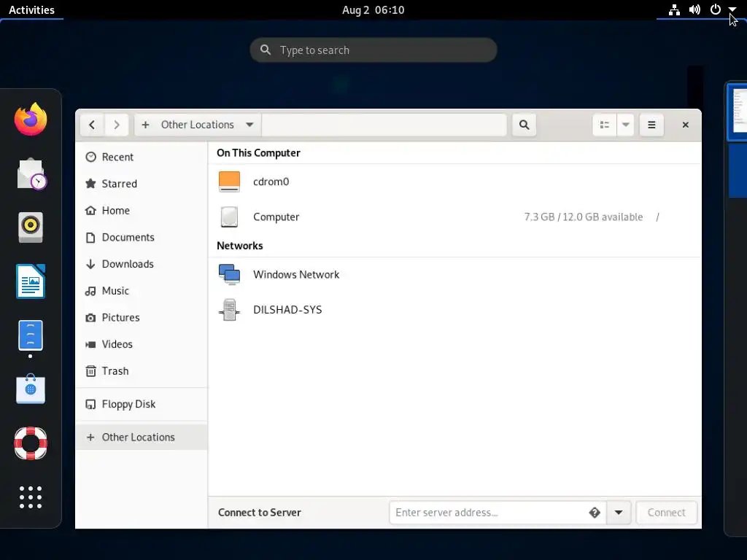This screenshot has height=560, width=747.
Task: Open Music folder in the sidebar
Action: pos(141,290)
